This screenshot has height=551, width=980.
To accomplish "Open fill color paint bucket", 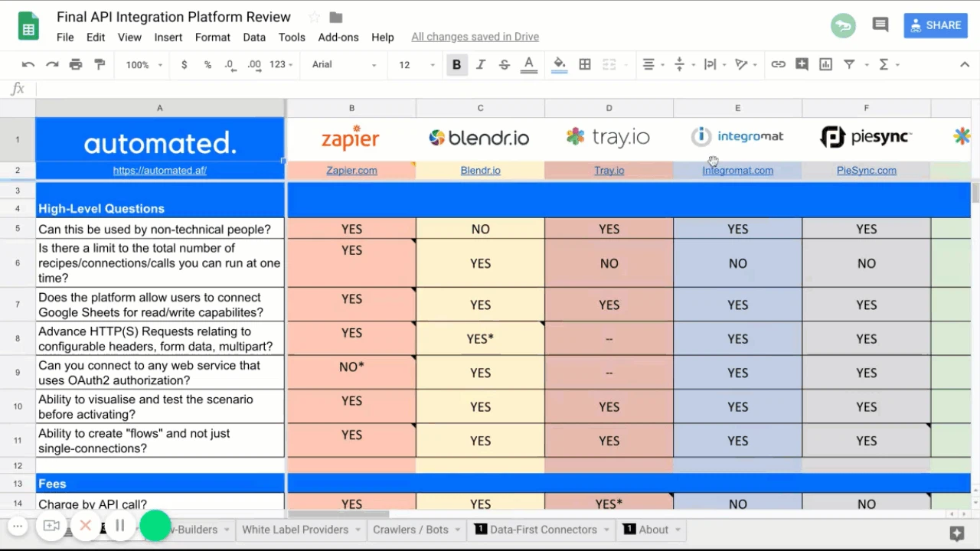I will tap(559, 65).
